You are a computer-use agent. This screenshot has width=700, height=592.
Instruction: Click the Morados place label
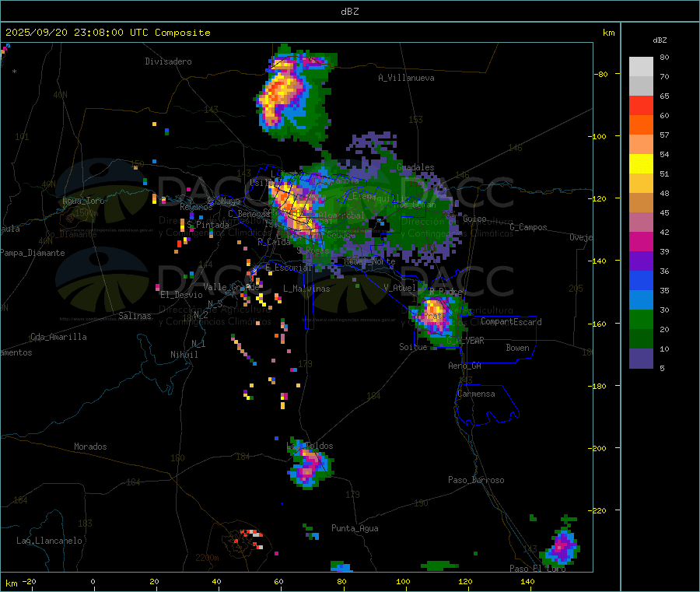[90, 447]
